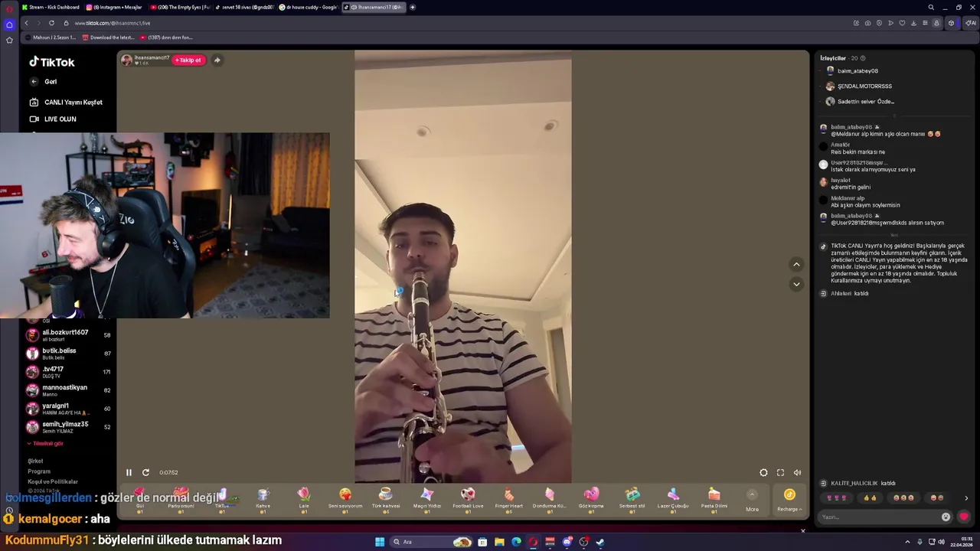Send the Maçın Yıldızı gift

click(x=427, y=499)
